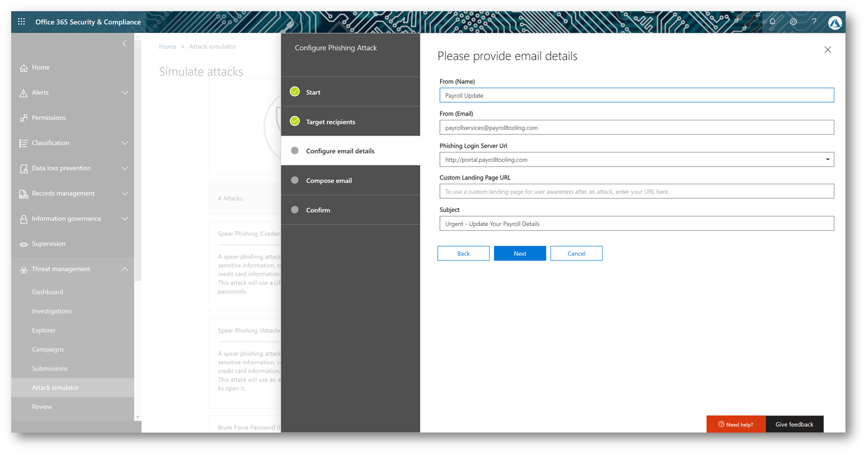Open the account avatar menu
Viewport: 868px width, 455px height.
[834, 22]
